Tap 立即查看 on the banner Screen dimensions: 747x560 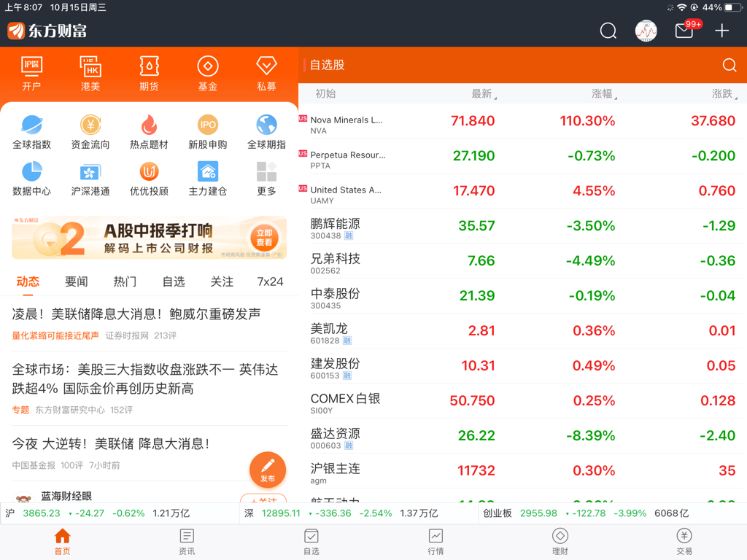[x=264, y=238]
